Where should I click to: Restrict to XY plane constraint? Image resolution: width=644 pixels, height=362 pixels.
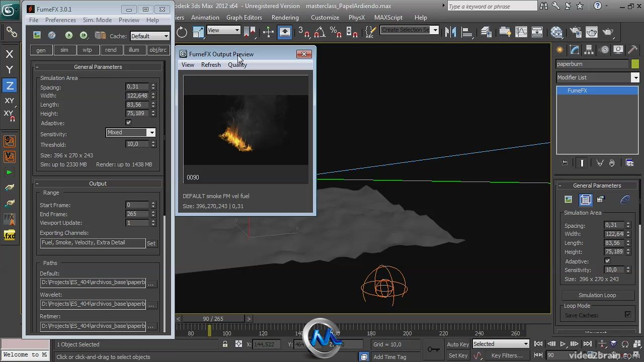(x=9, y=101)
